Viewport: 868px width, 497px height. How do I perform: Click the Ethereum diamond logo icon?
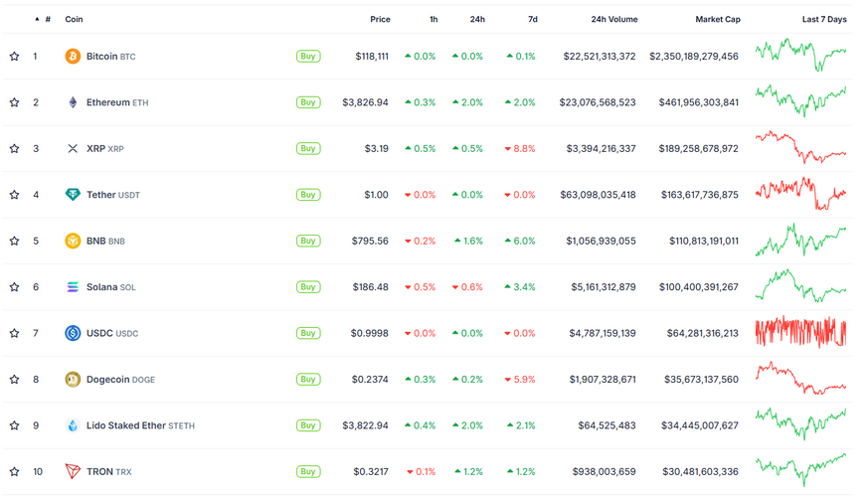[73, 102]
